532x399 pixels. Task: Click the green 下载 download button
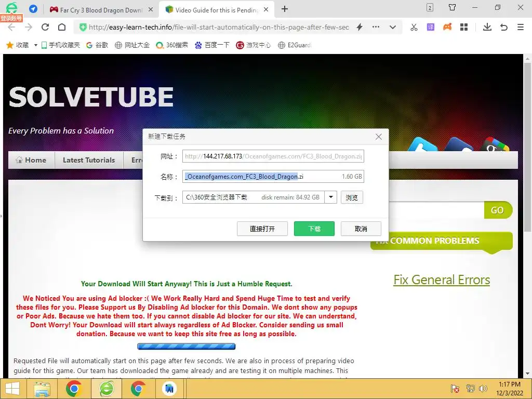click(314, 229)
